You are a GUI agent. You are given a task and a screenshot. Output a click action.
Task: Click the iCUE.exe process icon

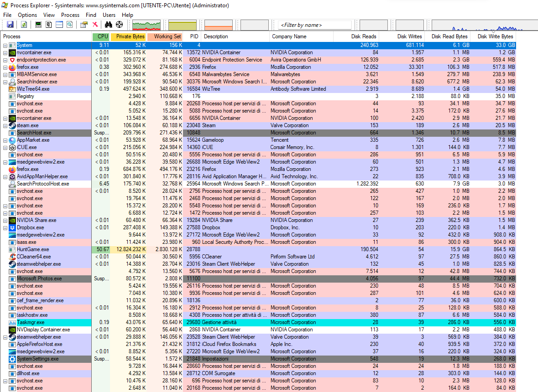coord(12,147)
